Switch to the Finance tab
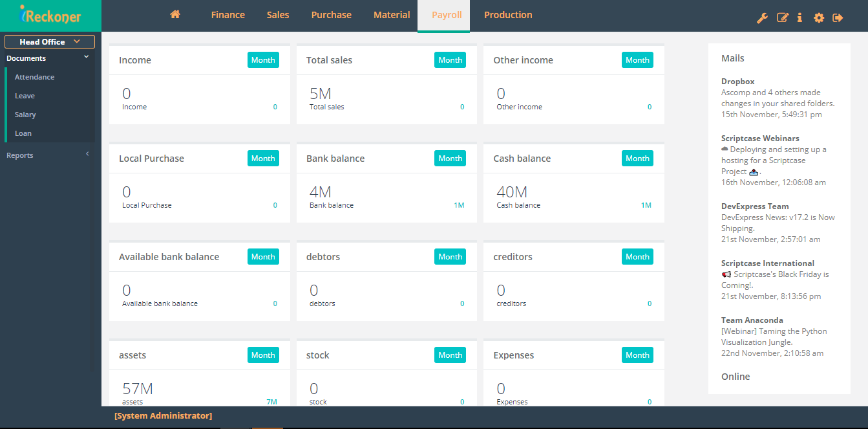Image resolution: width=868 pixels, height=429 pixels. (228, 14)
